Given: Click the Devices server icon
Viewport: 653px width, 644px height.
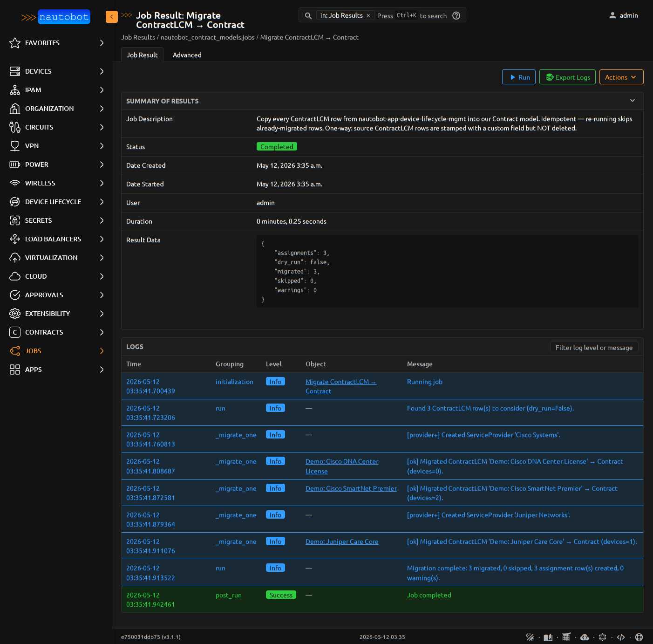Looking at the screenshot, I should coord(15,71).
